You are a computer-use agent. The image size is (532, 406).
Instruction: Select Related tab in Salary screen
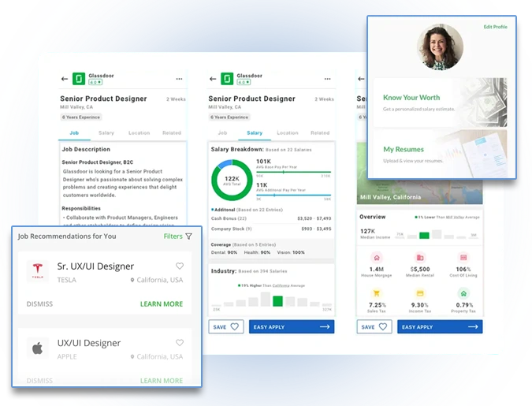coord(320,133)
